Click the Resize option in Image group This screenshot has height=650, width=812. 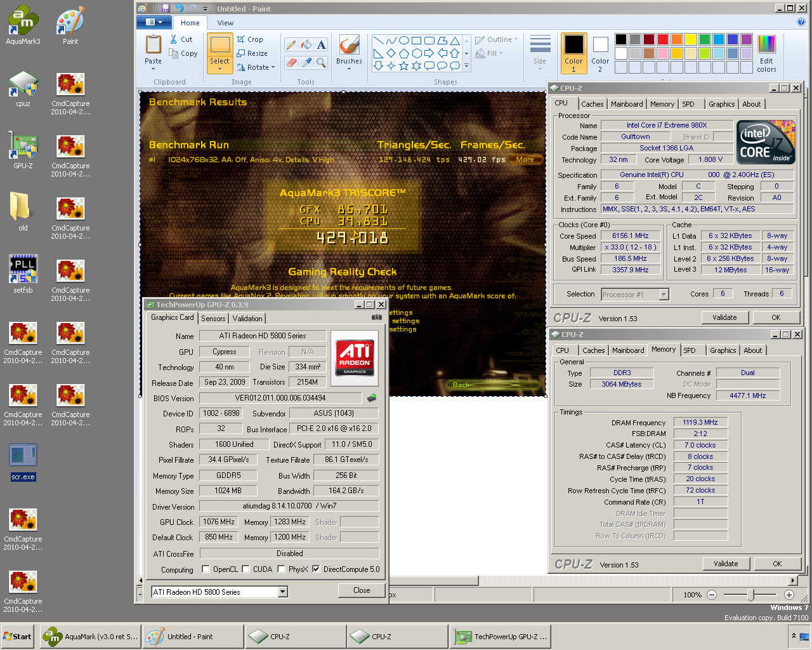coord(252,53)
